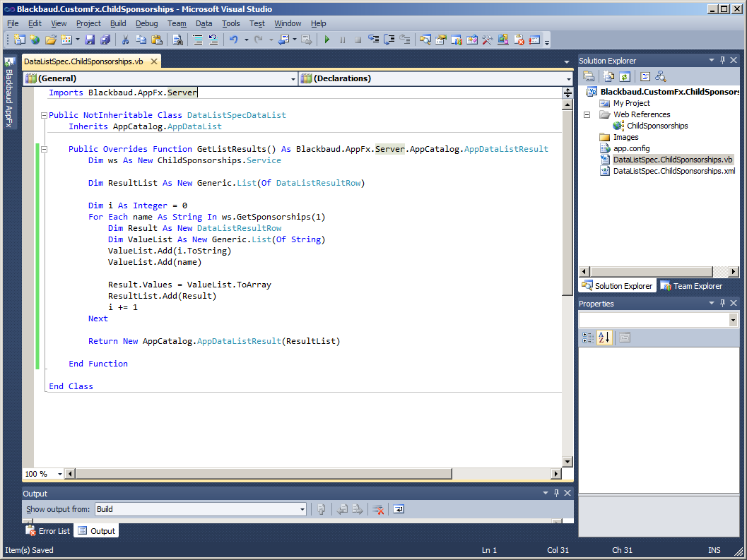The width and height of the screenshot is (747, 560).
Task: Open the Tools menu
Action: pyautogui.click(x=230, y=23)
